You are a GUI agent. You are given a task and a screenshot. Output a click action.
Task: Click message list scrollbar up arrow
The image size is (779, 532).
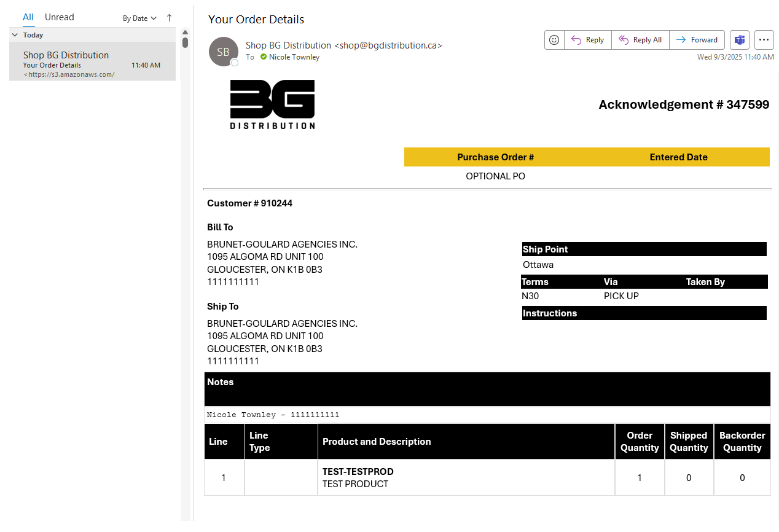(185, 32)
